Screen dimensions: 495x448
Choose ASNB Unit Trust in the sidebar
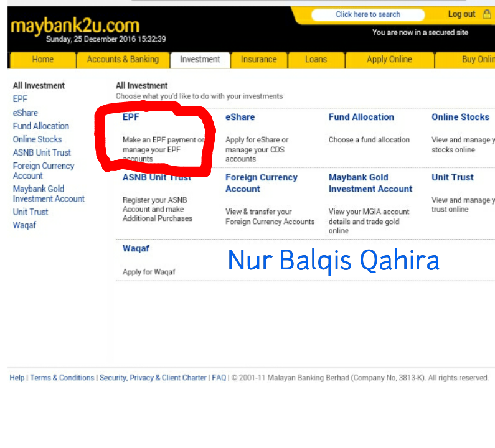[x=42, y=152]
